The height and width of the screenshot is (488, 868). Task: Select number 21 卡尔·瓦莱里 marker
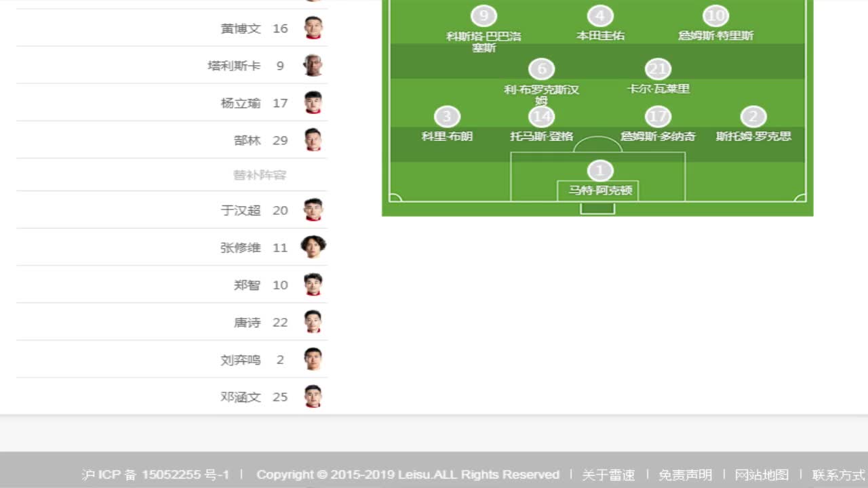[x=658, y=69]
